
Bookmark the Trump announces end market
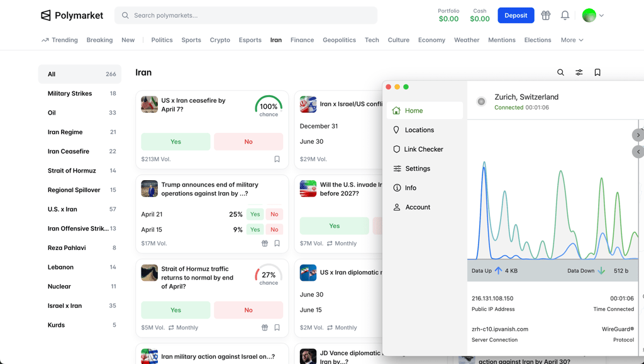tap(277, 244)
